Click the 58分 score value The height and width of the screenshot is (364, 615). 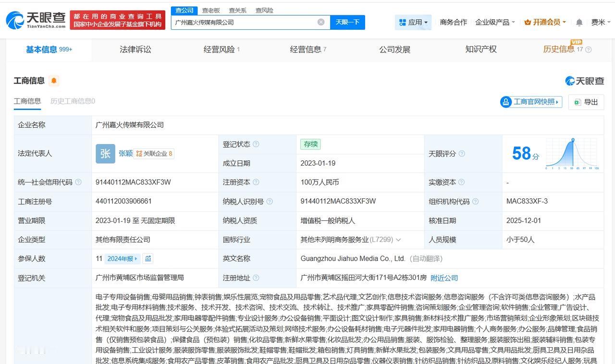[526, 154]
